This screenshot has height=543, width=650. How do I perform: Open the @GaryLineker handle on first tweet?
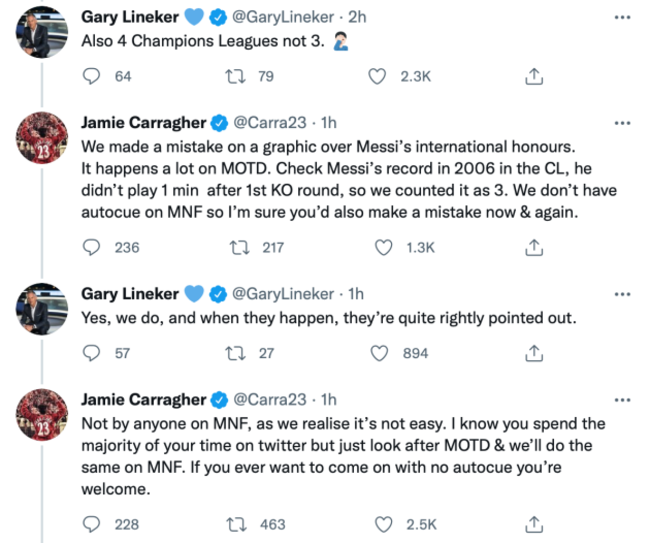(282, 19)
